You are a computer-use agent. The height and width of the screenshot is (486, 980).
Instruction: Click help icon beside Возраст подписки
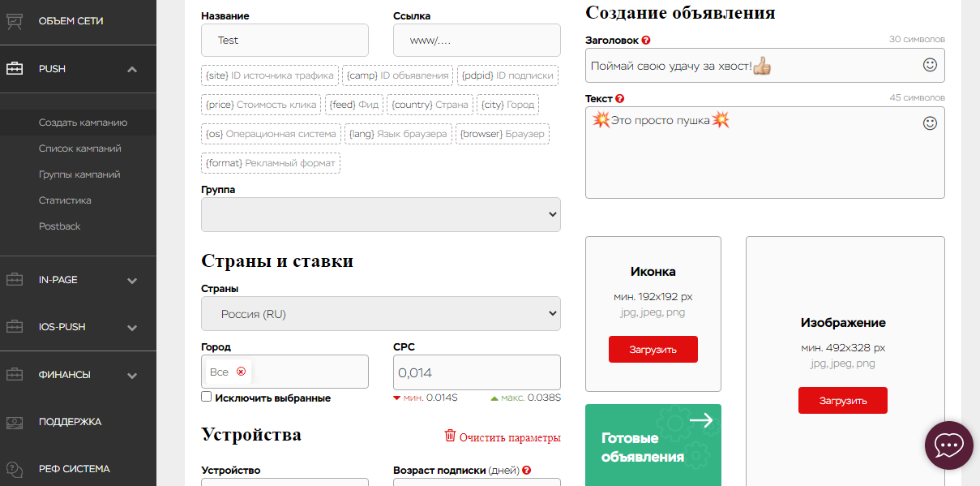(527, 470)
